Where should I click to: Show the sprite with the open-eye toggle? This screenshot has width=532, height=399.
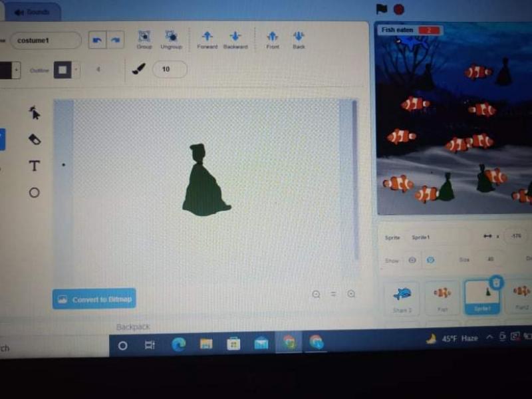(412, 260)
